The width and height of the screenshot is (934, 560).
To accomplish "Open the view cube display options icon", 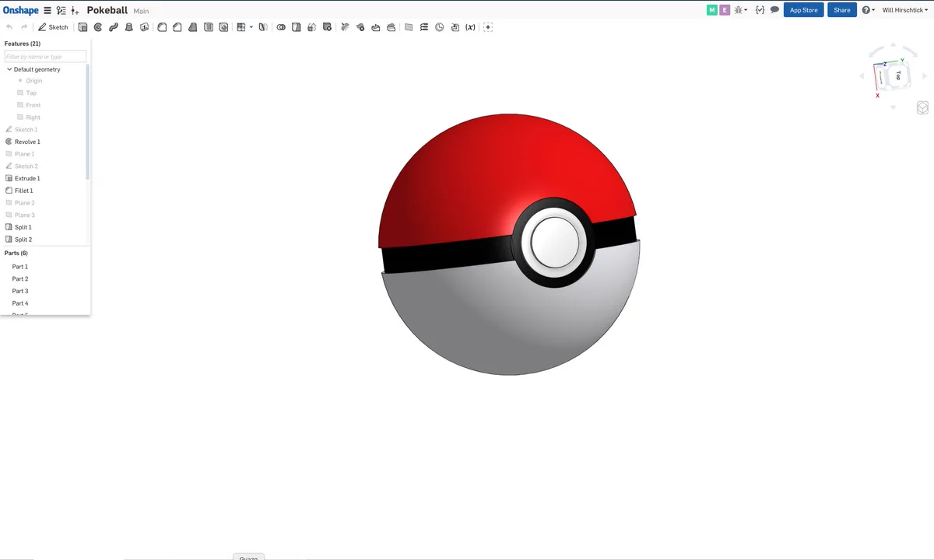I will (922, 108).
